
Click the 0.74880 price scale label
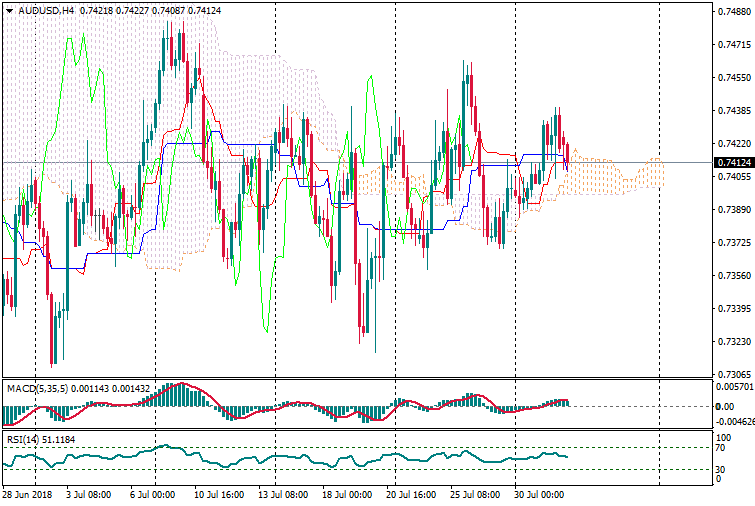click(734, 12)
